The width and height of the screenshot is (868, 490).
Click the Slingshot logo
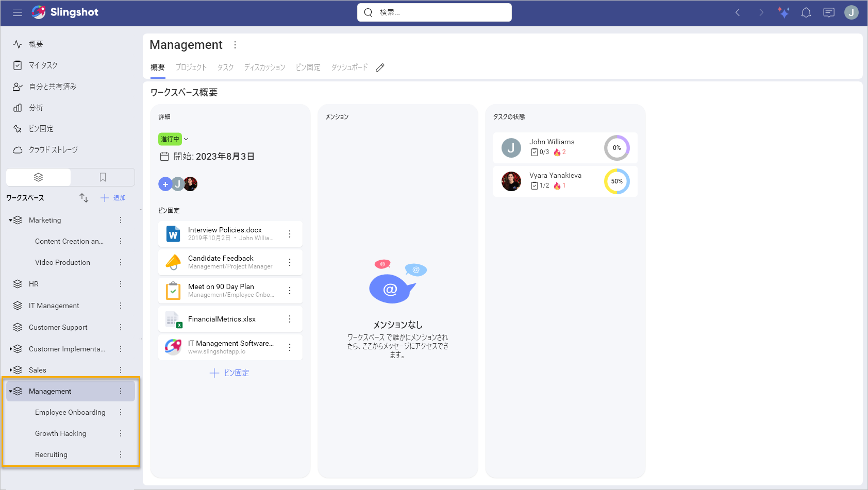tap(65, 12)
